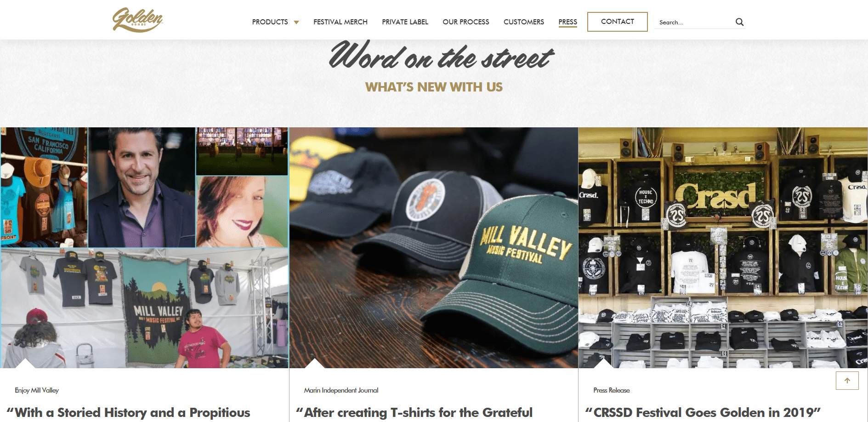Focus the Search input field

[x=695, y=22]
